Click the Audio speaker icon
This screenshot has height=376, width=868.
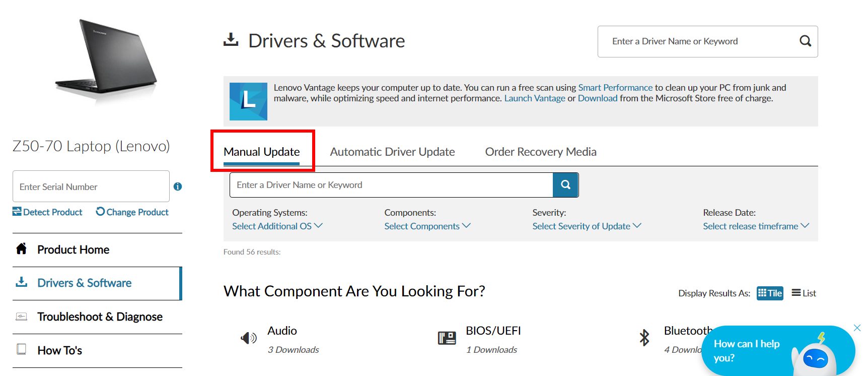[249, 338]
